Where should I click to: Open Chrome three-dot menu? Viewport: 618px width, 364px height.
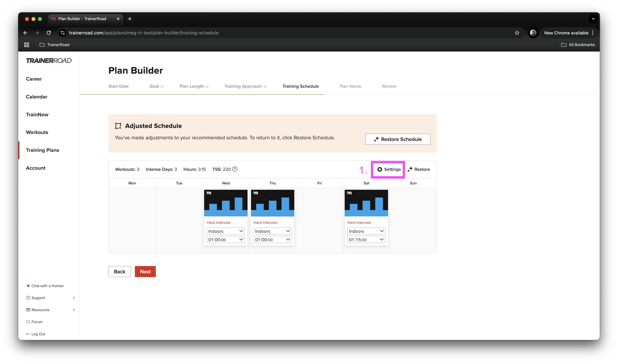click(x=593, y=33)
